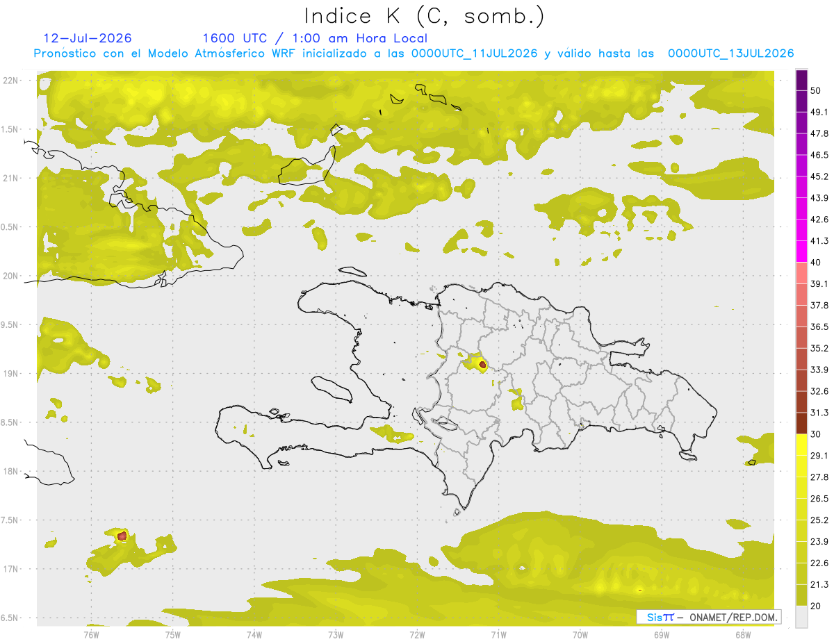
Task: Click the colorbar value 39.1
Action: tap(819, 283)
